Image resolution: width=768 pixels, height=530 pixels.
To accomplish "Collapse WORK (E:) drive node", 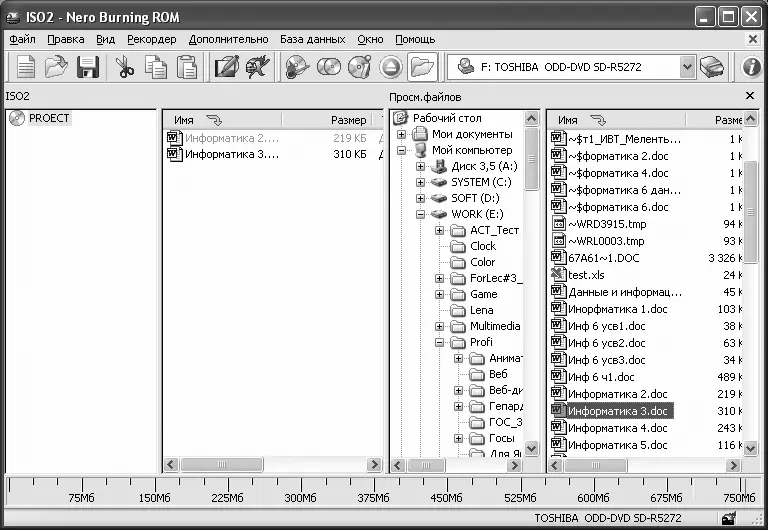I will (x=420, y=214).
